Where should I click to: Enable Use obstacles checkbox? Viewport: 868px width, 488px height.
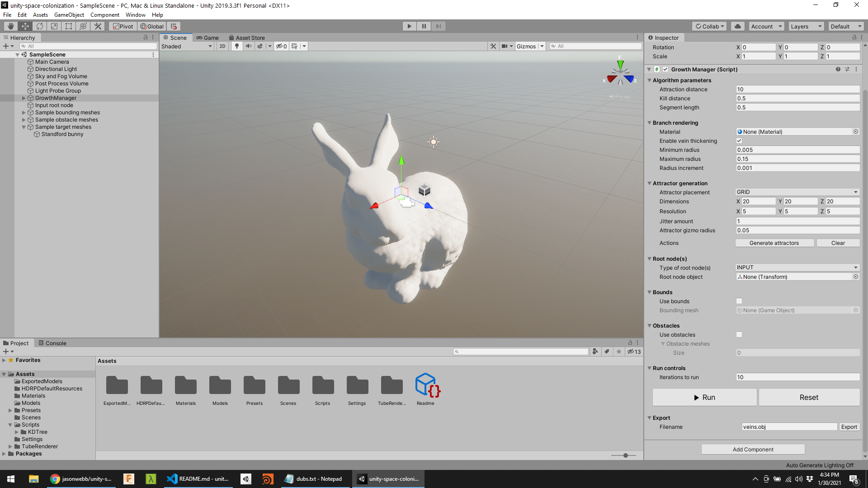pos(739,334)
